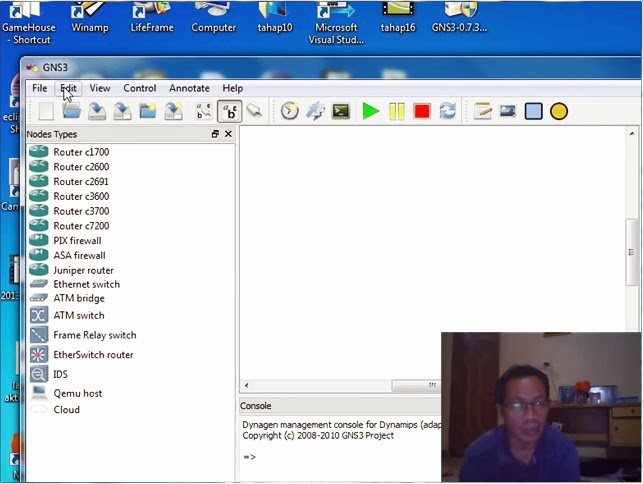Viewport: 643px width, 484px height.
Task: Select ASA firewall node
Action: tap(68, 255)
